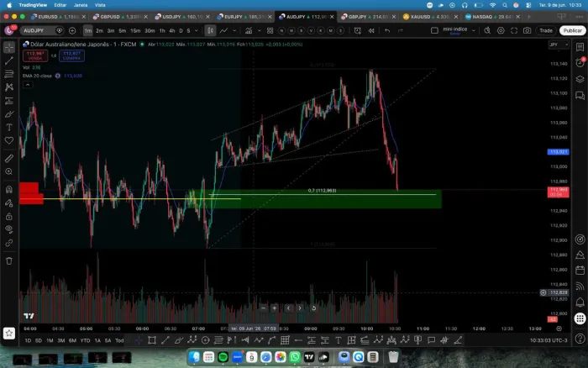This screenshot has height=368, width=588.
Task: Open the help question mark icon
Action: 580,339
